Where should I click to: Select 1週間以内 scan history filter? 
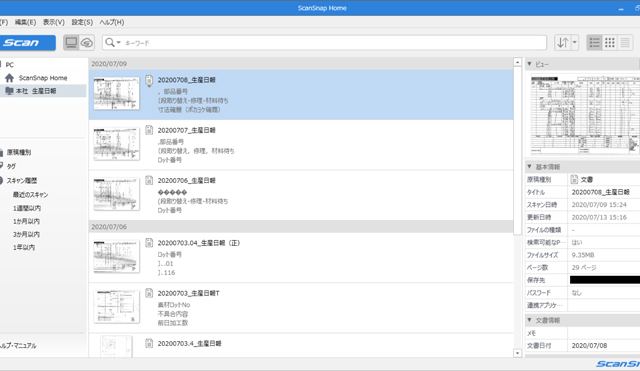[x=27, y=208]
